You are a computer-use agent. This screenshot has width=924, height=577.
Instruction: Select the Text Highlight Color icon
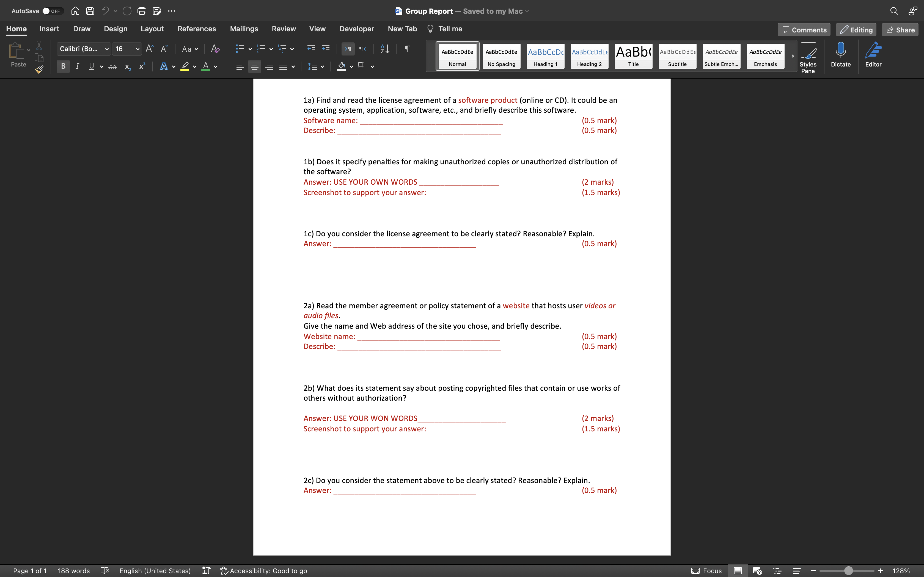point(184,66)
